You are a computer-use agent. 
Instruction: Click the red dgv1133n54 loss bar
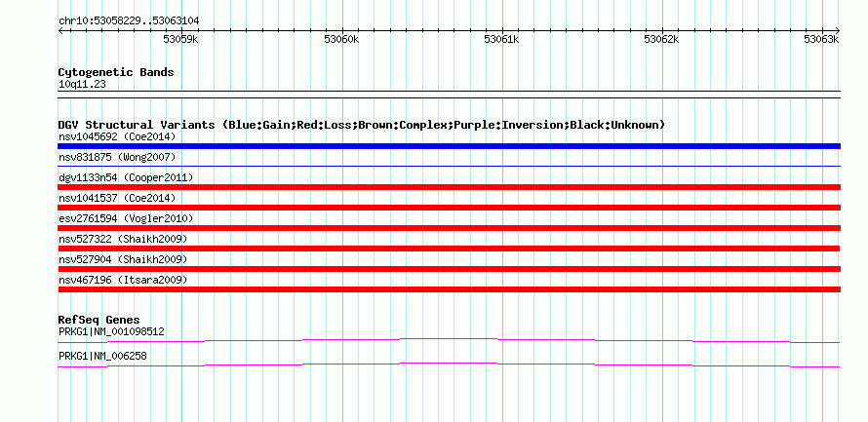449,187
